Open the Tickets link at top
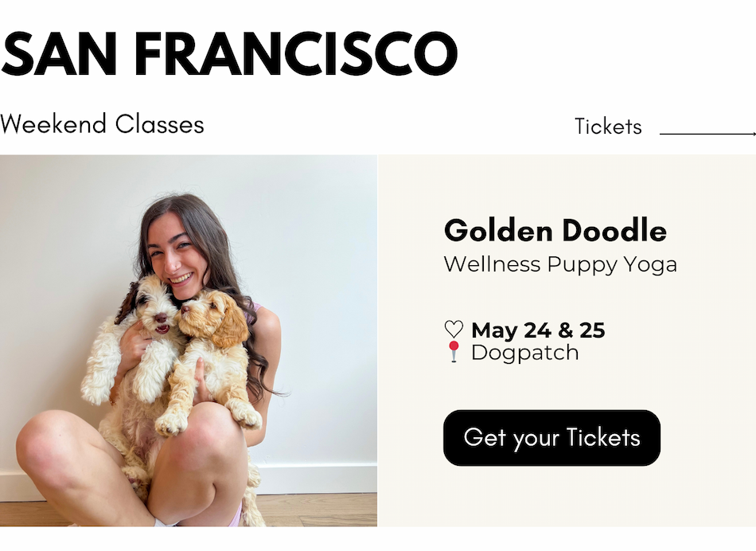This screenshot has width=756, height=551. pos(608,127)
